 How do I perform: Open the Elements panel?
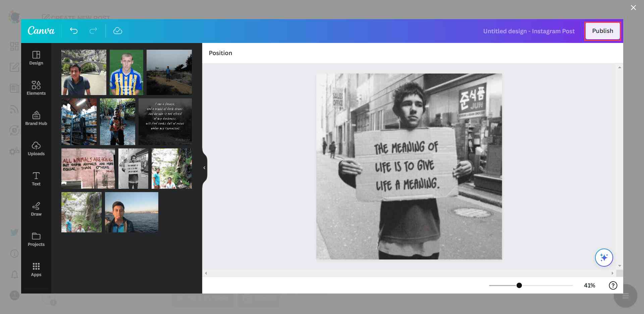point(36,88)
